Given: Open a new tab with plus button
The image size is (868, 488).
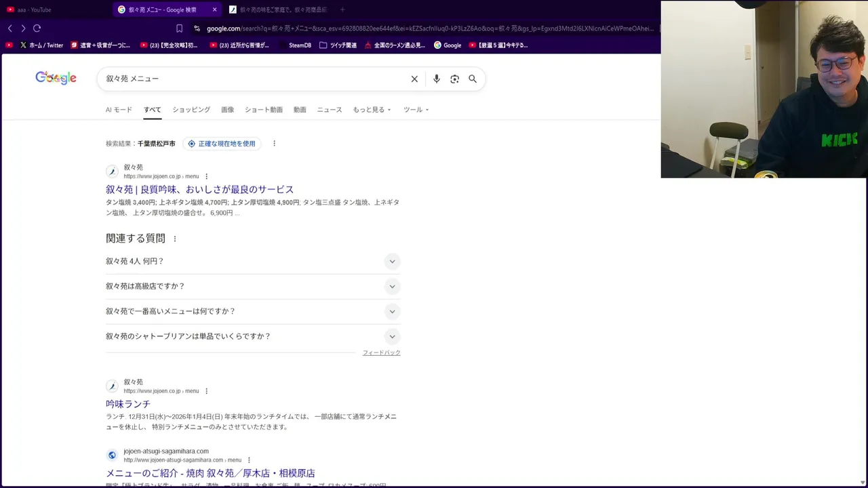Looking at the screenshot, I should [x=342, y=9].
